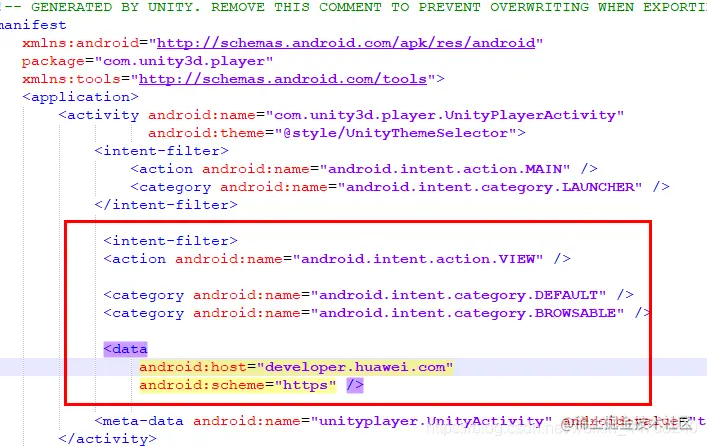707x446 pixels.
Task: Click the meta-data unityplayer.UnityActivity line
Action: [x=399, y=421]
